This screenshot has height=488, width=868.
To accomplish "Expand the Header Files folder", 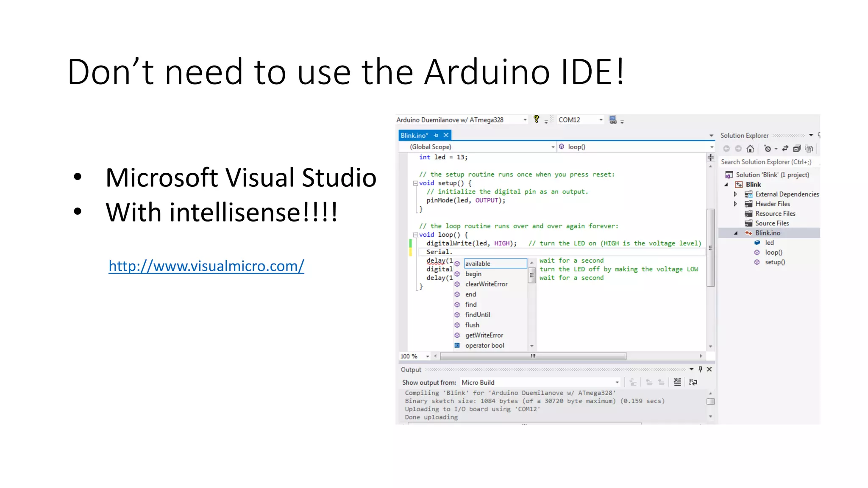I will (x=735, y=204).
